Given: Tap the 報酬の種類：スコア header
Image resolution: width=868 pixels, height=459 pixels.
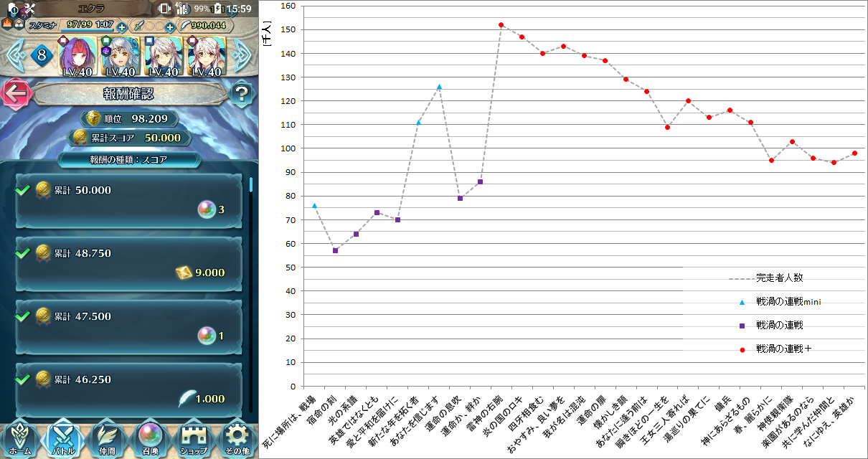Looking at the screenshot, I should [x=128, y=160].
